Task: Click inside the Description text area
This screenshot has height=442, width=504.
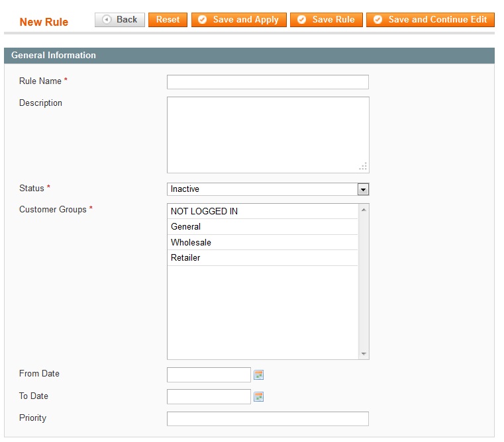Action: (268, 135)
